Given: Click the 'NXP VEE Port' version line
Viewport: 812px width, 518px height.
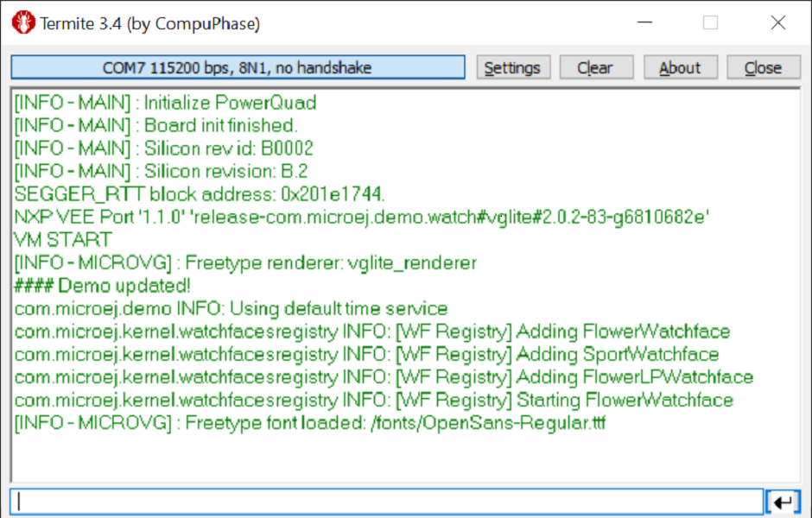Looking at the screenshot, I should (x=362, y=217).
